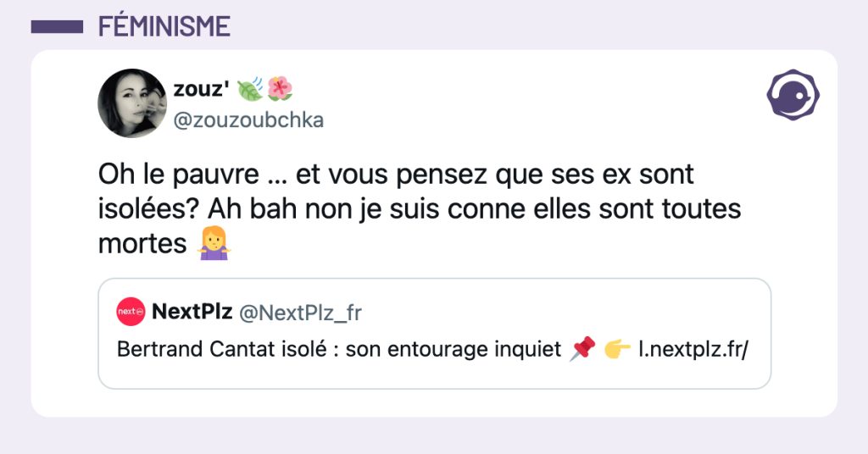This screenshot has width=868, height=454.
Task: Click the shrugging woman emoji
Action: point(213,244)
